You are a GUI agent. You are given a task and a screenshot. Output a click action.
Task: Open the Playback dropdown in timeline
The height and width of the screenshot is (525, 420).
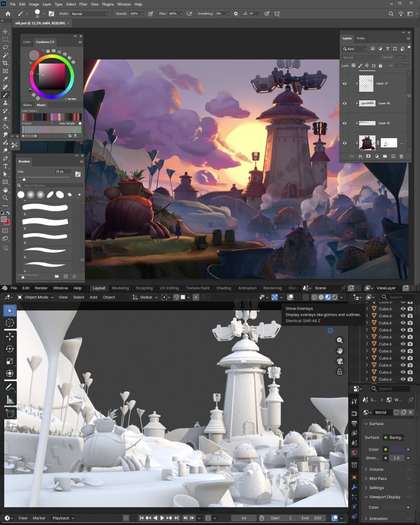click(63, 518)
